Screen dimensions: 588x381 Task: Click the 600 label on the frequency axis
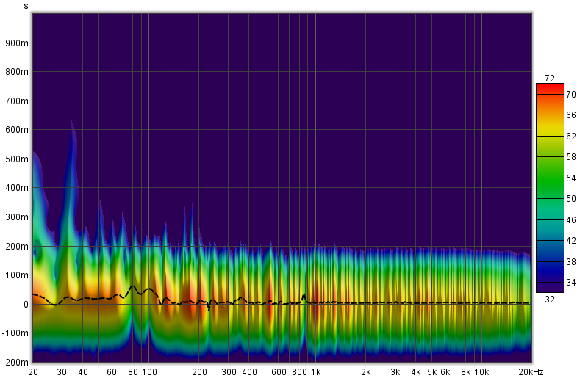coord(279,372)
